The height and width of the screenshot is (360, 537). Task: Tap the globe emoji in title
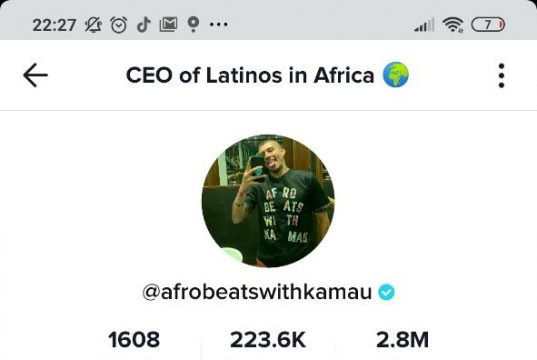click(x=396, y=75)
